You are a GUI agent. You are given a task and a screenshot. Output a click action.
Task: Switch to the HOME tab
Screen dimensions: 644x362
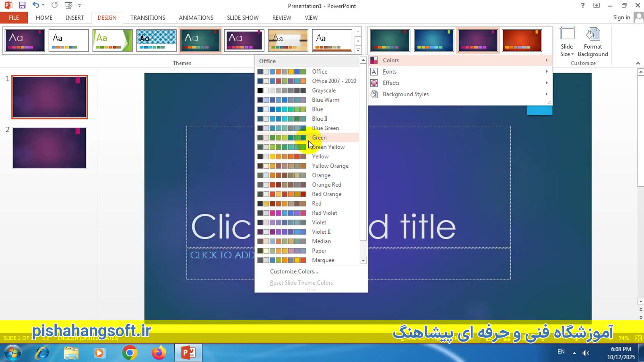pyautogui.click(x=44, y=18)
